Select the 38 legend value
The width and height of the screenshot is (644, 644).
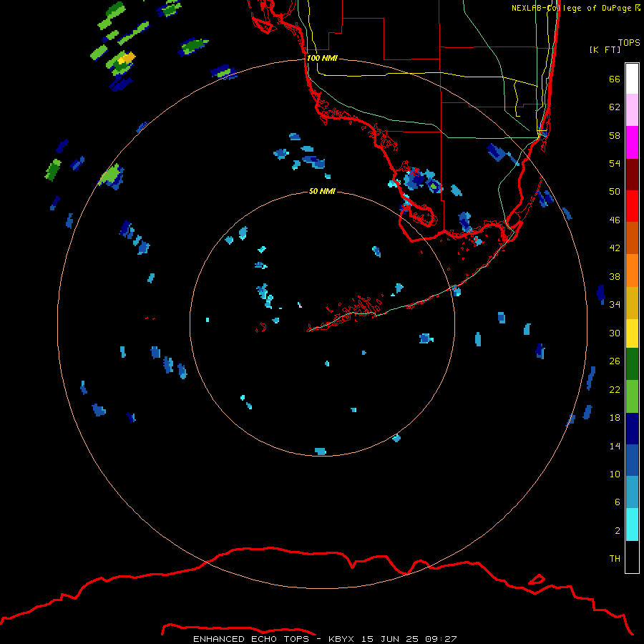pos(615,276)
